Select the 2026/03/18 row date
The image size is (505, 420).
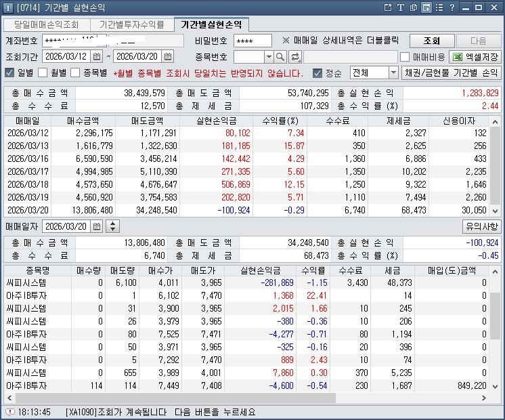tap(28, 184)
